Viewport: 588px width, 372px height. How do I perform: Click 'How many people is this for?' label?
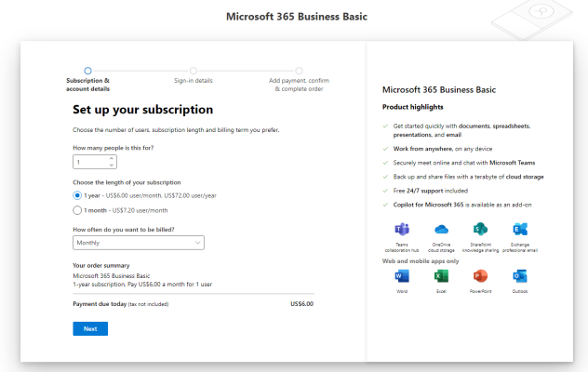click(114, 148)
